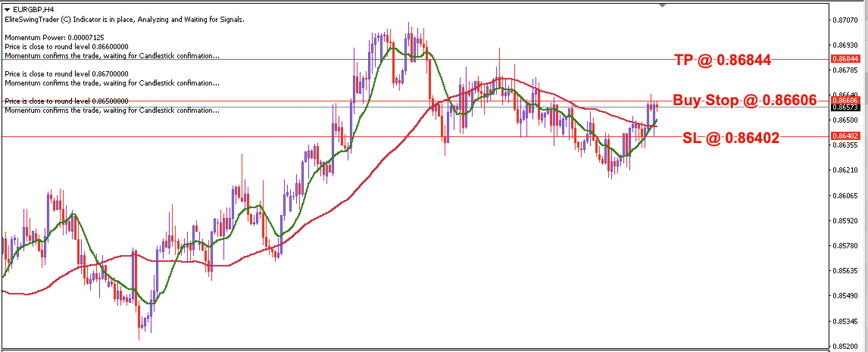The height and width of the screenshot is (352, 868).
Task: Expand the EURGBP,H4 chart dropdown
Action: pos(6,8)
